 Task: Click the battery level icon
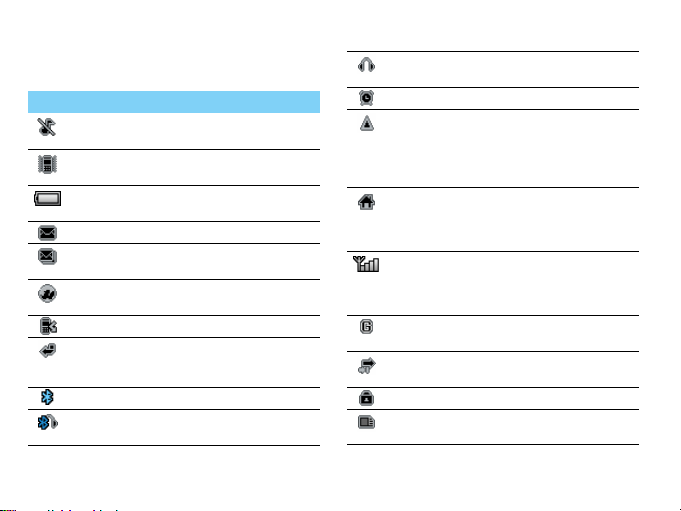click(x=47, y=198)
